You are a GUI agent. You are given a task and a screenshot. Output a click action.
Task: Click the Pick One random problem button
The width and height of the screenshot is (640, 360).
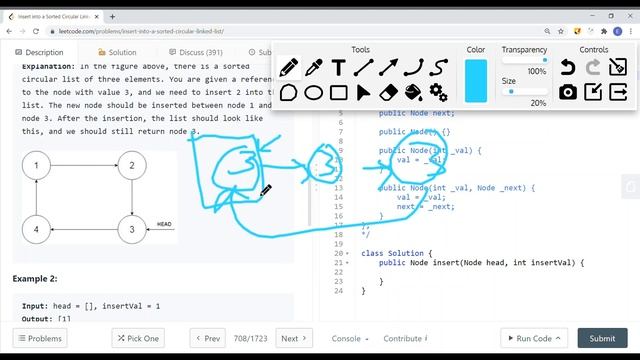(138, 338)
